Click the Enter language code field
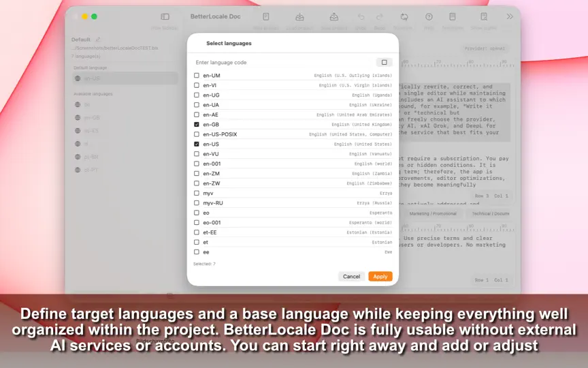The height and width of the screenshot is (368, 588). click(284, 62)
